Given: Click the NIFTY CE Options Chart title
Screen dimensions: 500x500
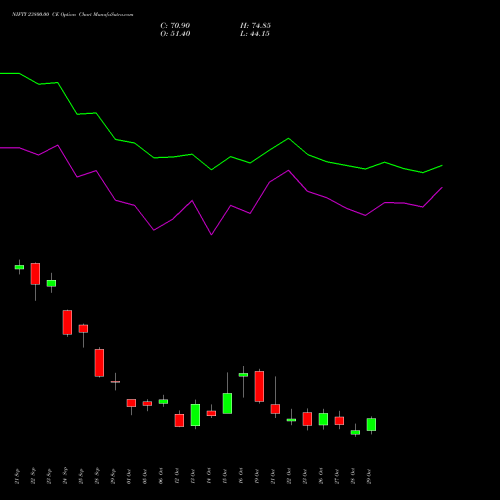Looking at the screenshot, I should point(73,15).
